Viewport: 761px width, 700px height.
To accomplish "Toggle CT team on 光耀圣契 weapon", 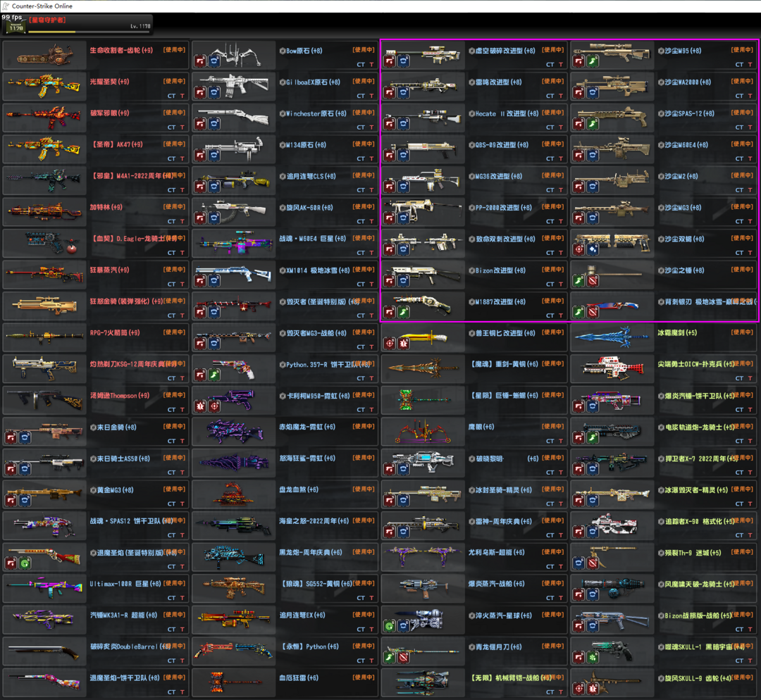I will [171, 96].
